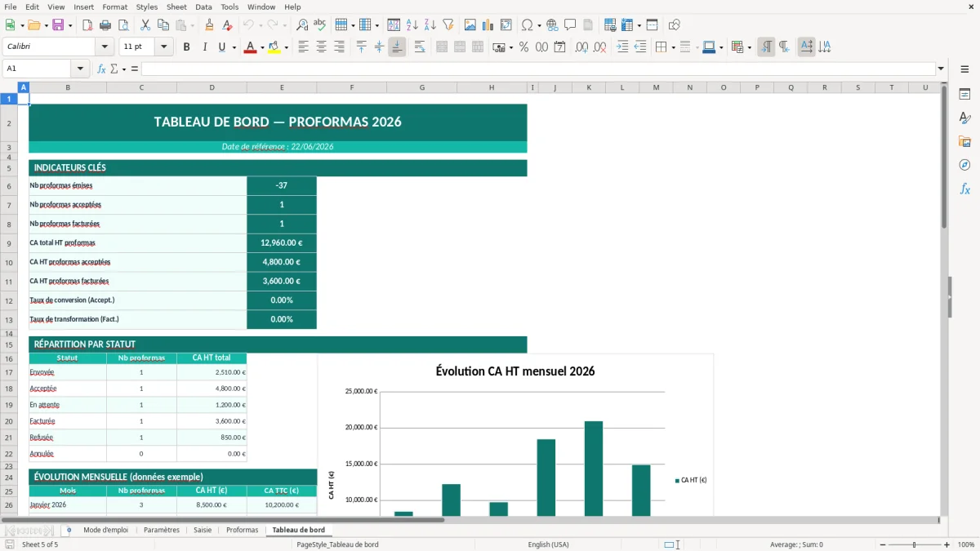Image resolution: width=980 pixels, height=551 pixels.
Task: Select column E header
Action: [282, 87]
